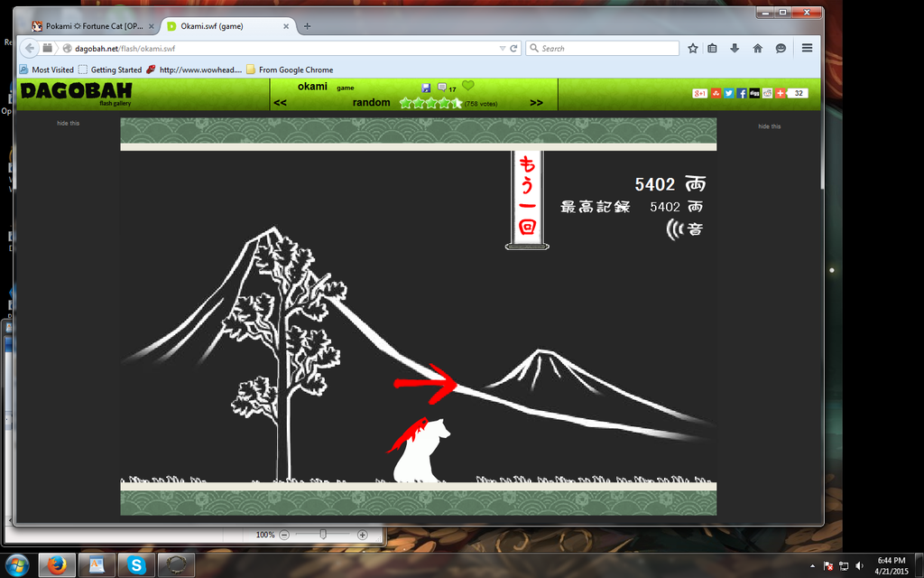Image resolution: width=924 pixels, height=578 pixels.
Task: Open the taskbar clock showing 6:44 PM
Action: 891,565
